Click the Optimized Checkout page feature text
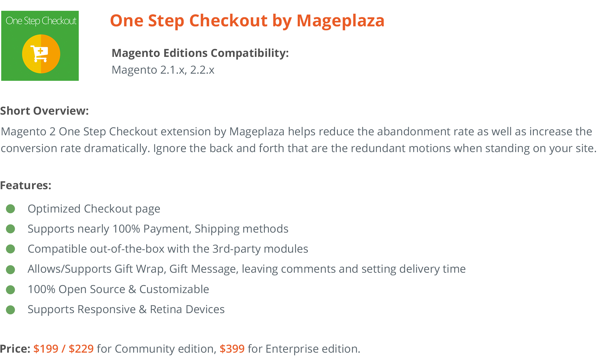This screenshot has width=599, height=364. pyautogui.click(x=94, y=209)
